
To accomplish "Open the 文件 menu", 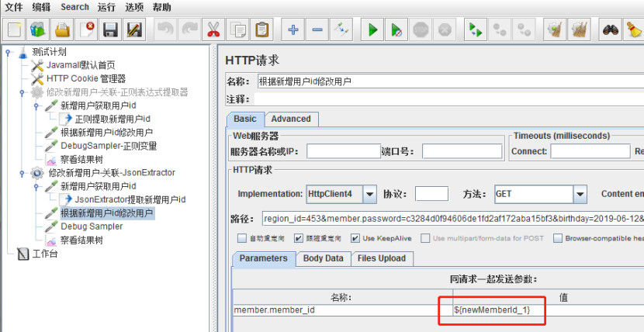I will coord(13,7).
